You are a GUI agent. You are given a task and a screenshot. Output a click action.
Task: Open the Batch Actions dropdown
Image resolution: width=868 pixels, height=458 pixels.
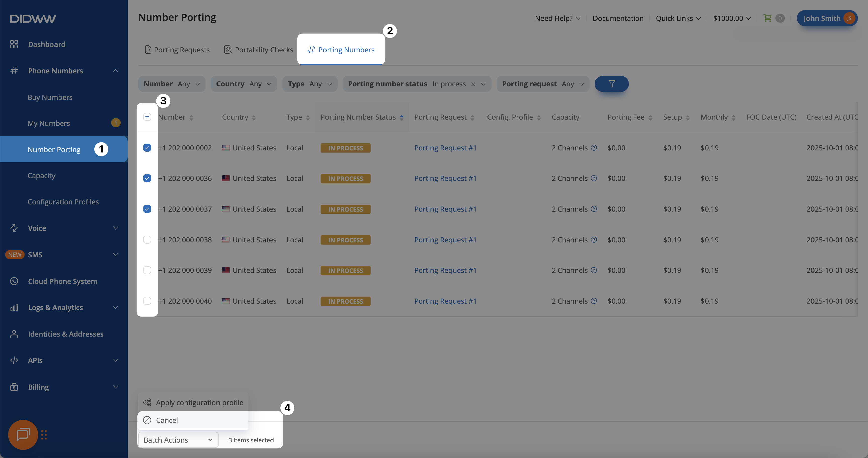[178, 440]
